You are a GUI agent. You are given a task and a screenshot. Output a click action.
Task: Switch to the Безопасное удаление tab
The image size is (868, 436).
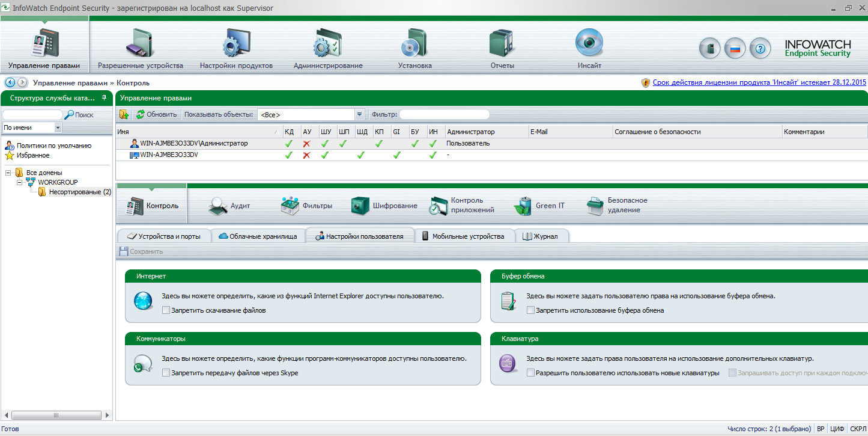617,206
